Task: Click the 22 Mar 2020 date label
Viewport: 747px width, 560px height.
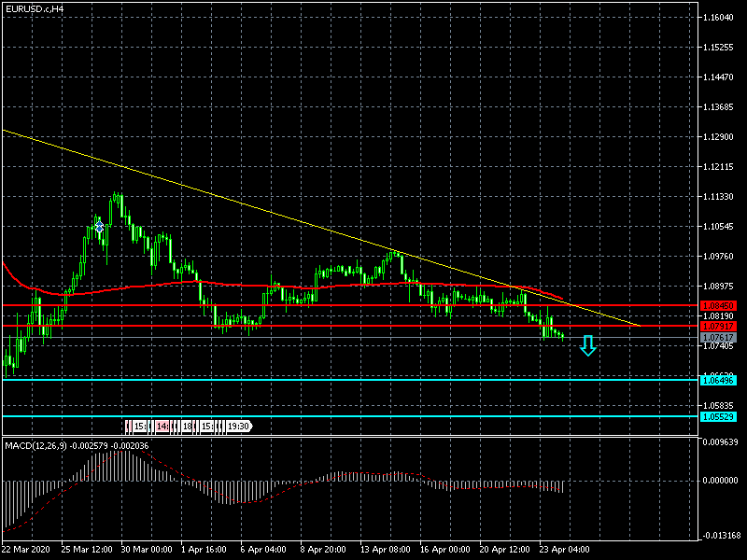Action: coord(28,551)
